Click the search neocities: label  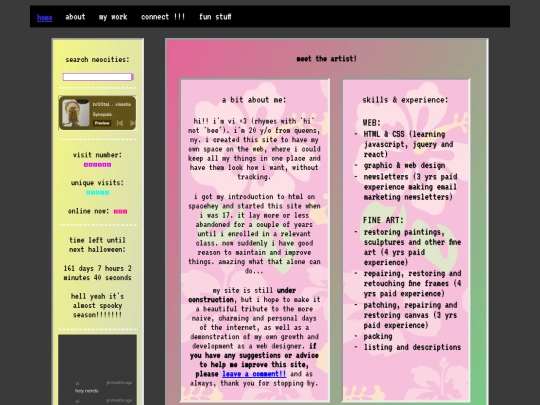point(97,60)
